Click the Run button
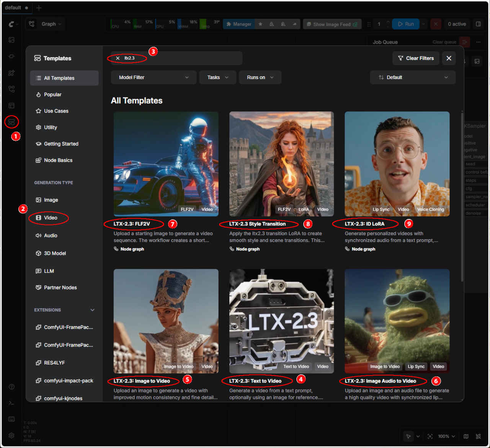The width and height of the screenshot is (490, 448). [406, 24]
